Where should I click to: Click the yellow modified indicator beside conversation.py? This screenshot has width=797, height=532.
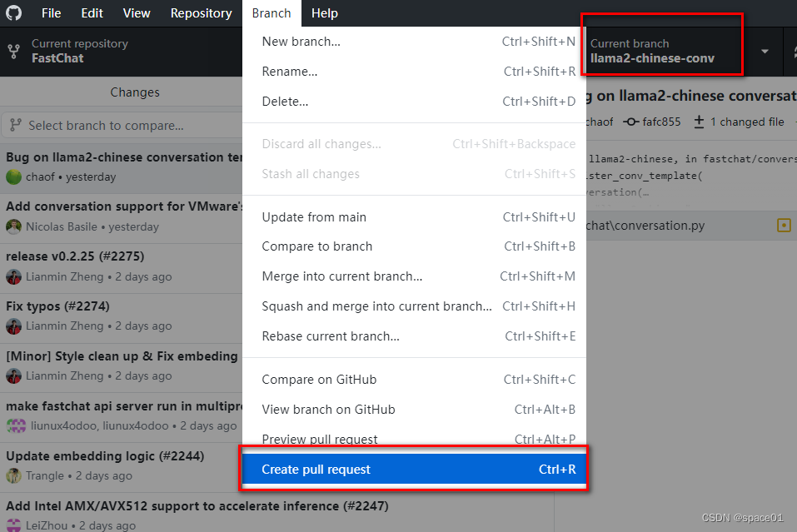click(783, 225)
